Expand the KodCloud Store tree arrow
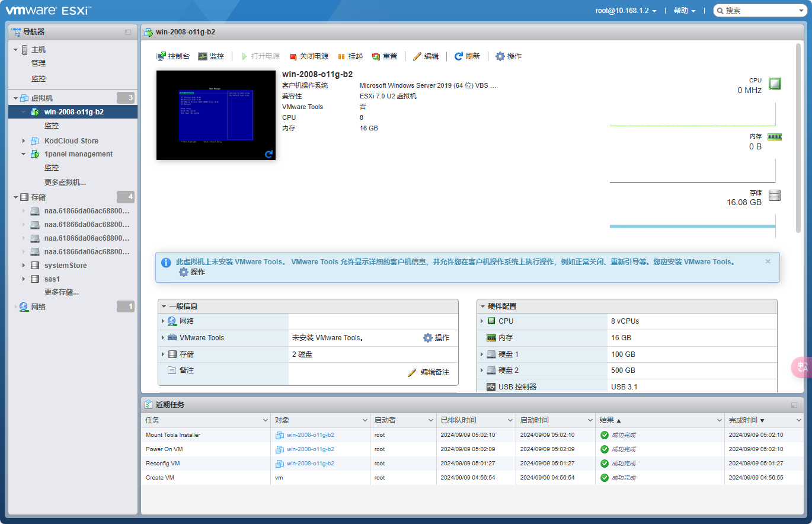812x524 pixels. coord(24,141)
